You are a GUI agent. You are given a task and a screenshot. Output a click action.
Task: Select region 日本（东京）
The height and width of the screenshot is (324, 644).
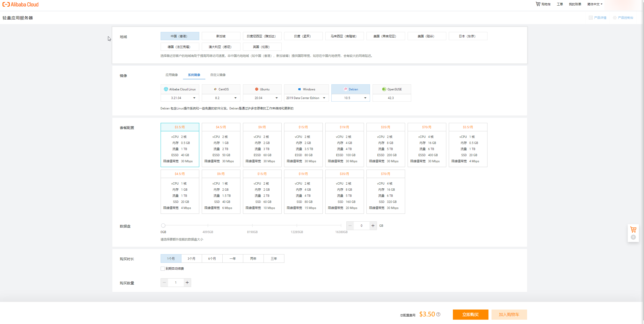pyautogui.click(x=468, y=36)
